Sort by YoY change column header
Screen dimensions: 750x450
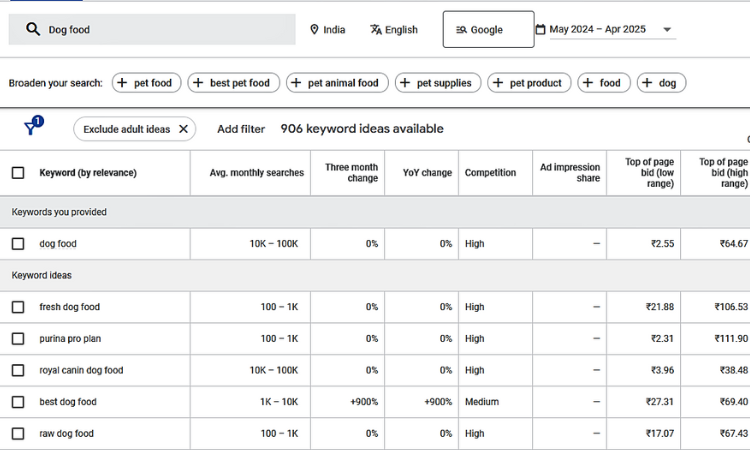pyautogui.click(x=427, y=173)
